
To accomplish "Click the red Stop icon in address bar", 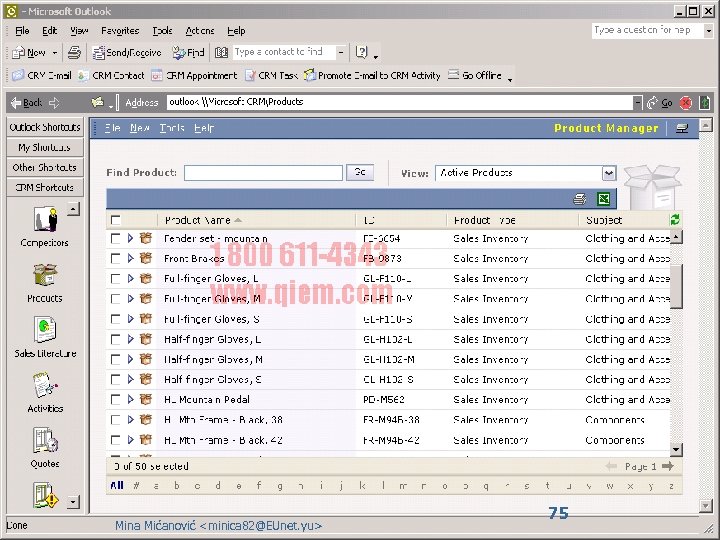I will (x=686, y=102).
